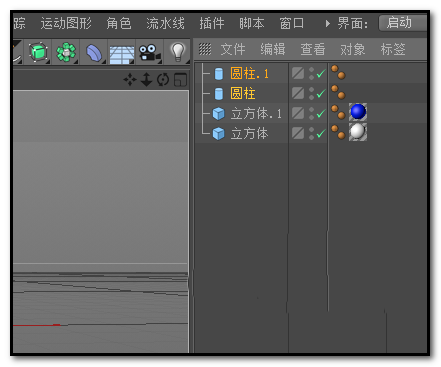Disable green checkmark of 立方体.1
The height and width of the screenshot is (367, 441).
321,114
